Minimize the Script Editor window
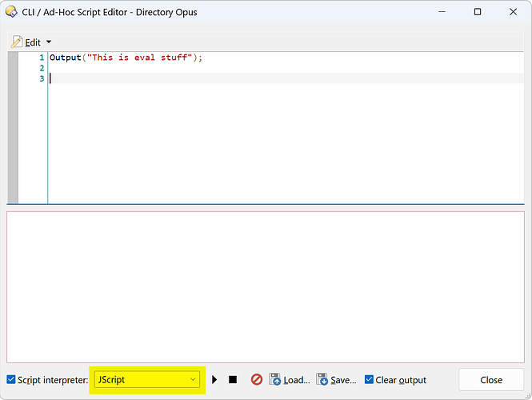Image resolution: width=532 pixels, height=400 pixels. (x=442, y=11)
